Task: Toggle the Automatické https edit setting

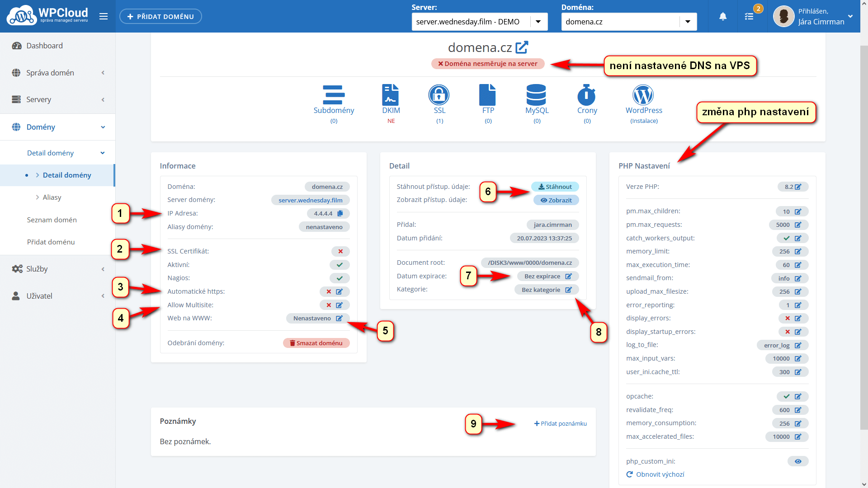Action: (x=340, y=292)
